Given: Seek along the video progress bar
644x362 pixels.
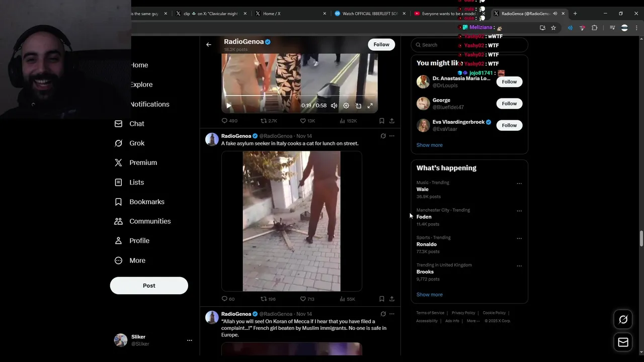Looking at the screenshot, I should [299, 96].
